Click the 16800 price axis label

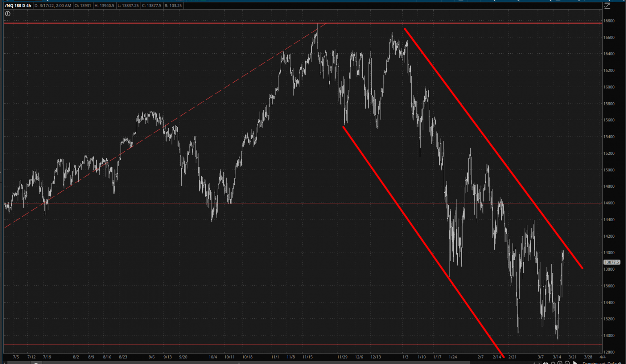tap(609, 21)
